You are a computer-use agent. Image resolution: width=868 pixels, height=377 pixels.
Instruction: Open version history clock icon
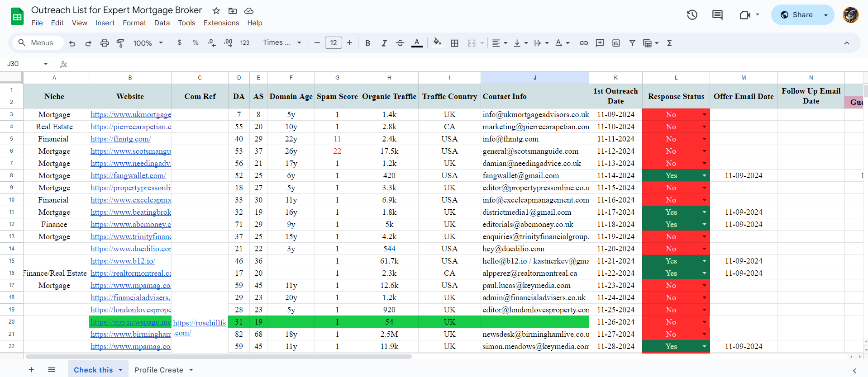[x=692, y=15]
